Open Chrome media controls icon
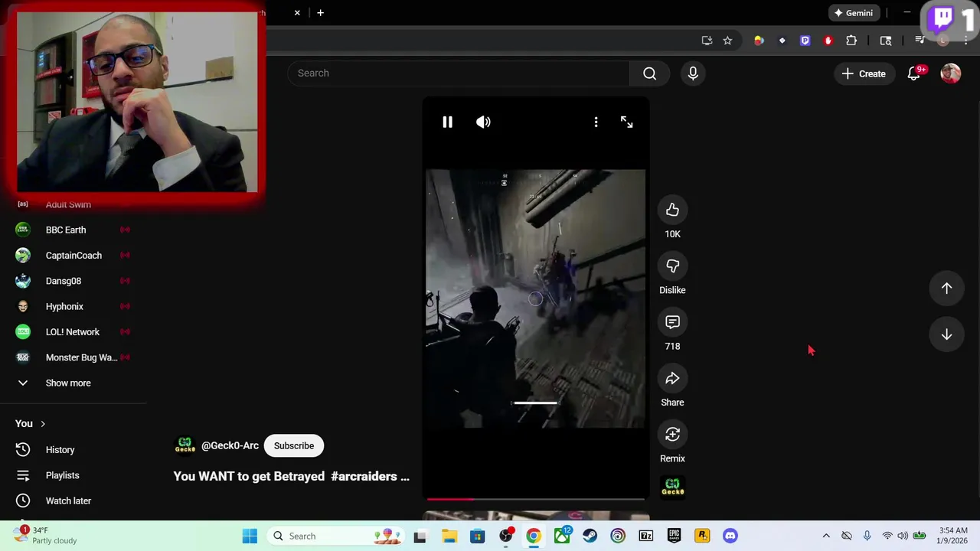Viewport: 980px width, 551px height. (x=920, y=41)
